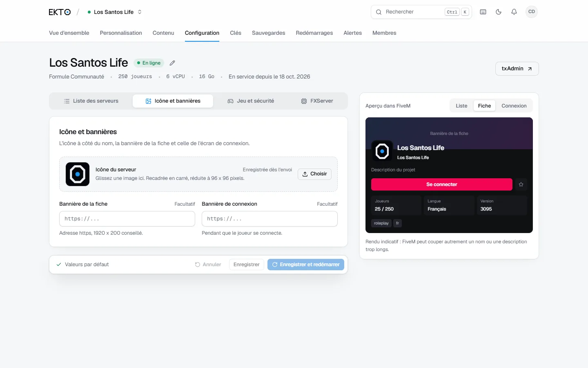
Task: Click the Bannière de la fiche URL field
Action: 127,219
